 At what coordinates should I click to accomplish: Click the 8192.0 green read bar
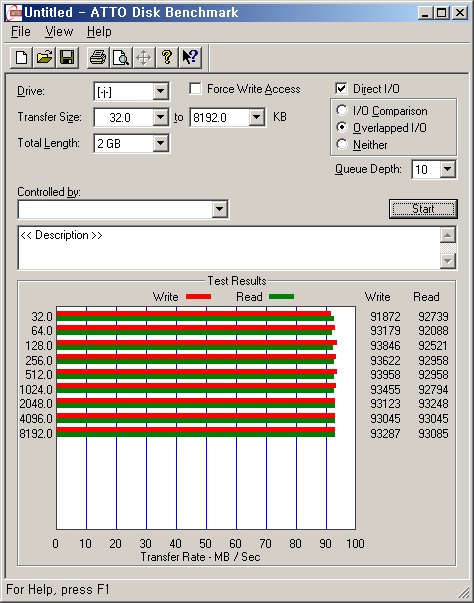click(x=196, y=435)
